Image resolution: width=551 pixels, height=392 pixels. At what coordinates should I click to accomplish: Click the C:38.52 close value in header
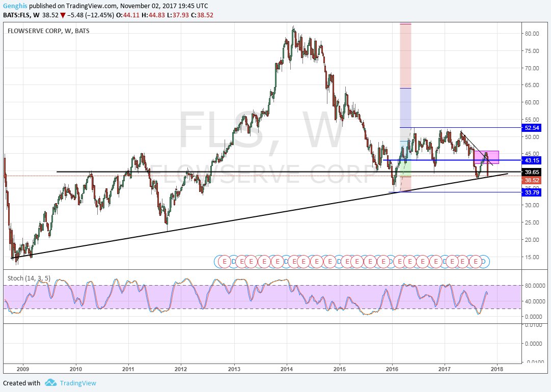202,15
